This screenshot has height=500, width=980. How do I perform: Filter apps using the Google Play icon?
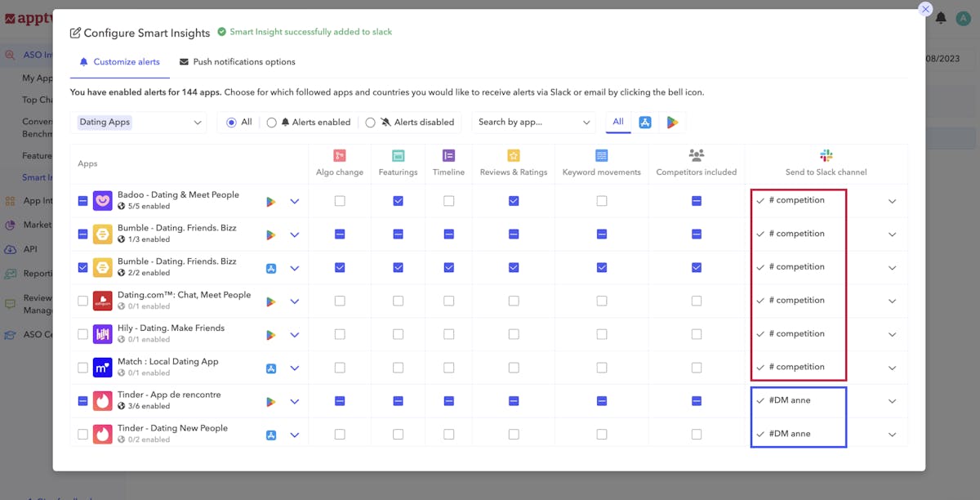673,122
